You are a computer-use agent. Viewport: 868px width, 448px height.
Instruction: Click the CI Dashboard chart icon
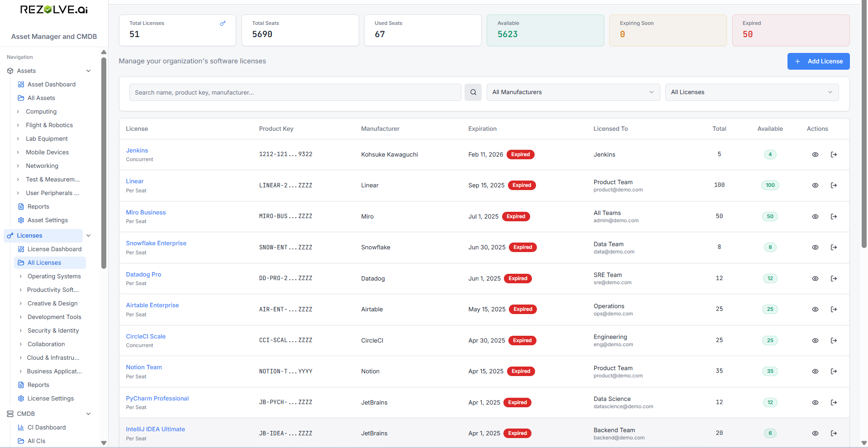(x=21, y=428)
